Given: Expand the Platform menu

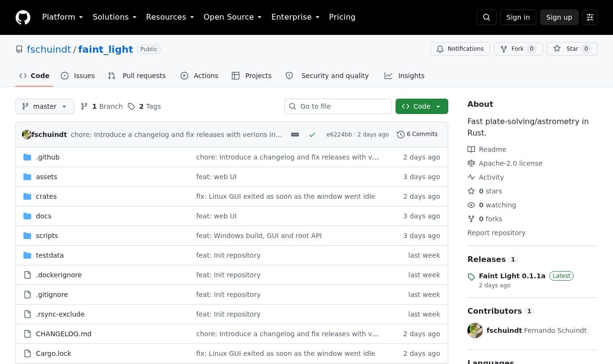Looking at the screenshot, I should coord(62,17).
